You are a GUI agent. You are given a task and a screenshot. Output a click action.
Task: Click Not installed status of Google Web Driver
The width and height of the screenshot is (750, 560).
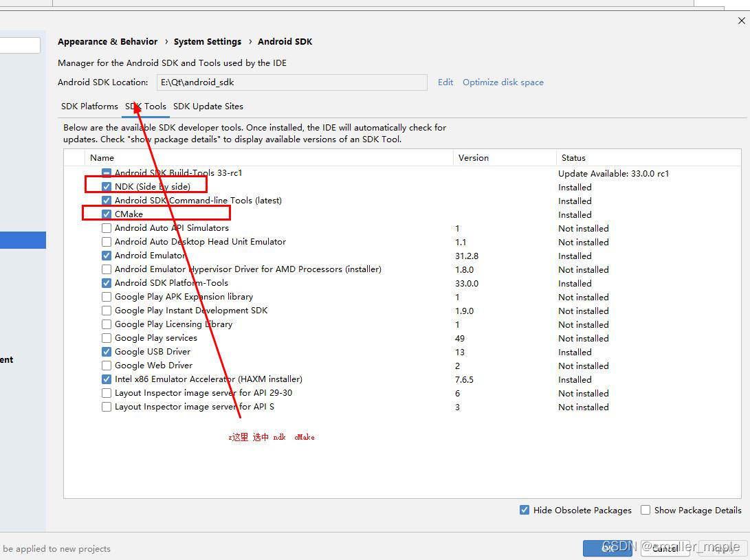pos(584,366)
